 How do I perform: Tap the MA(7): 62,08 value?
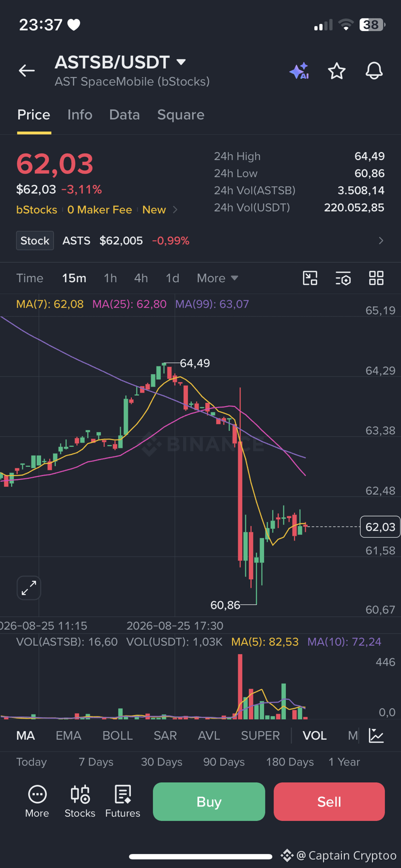pos(50,304)
